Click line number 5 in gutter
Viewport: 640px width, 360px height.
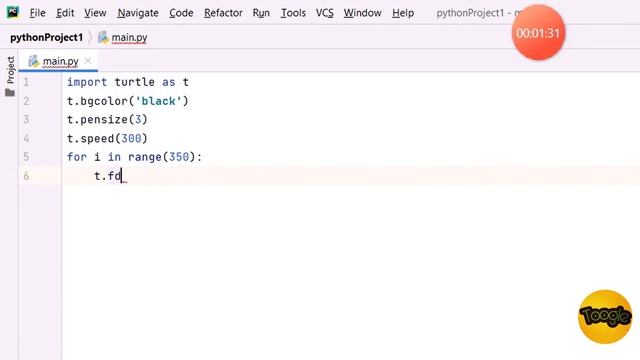pyautogui.click(x=26, y=157)
